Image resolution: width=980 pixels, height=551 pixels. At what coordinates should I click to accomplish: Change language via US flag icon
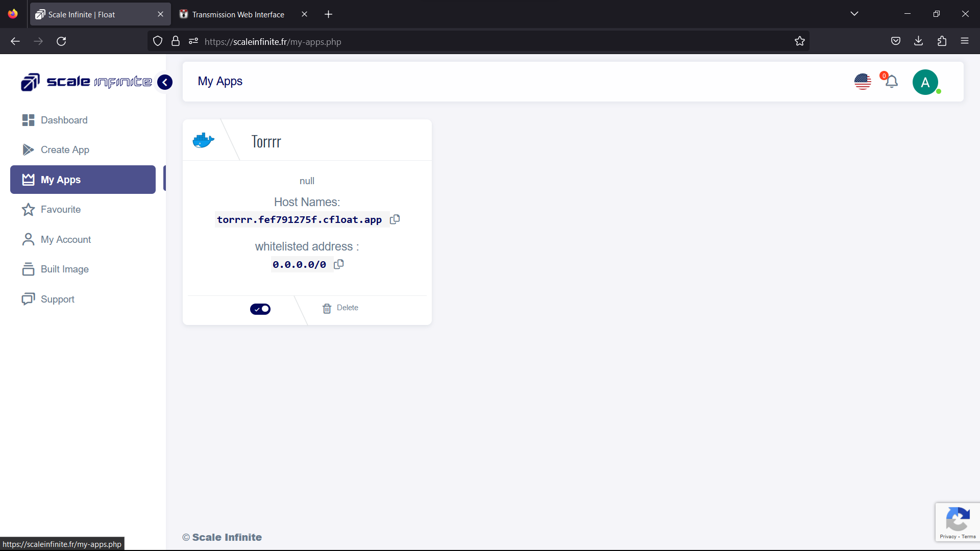[x=863, y=82]
